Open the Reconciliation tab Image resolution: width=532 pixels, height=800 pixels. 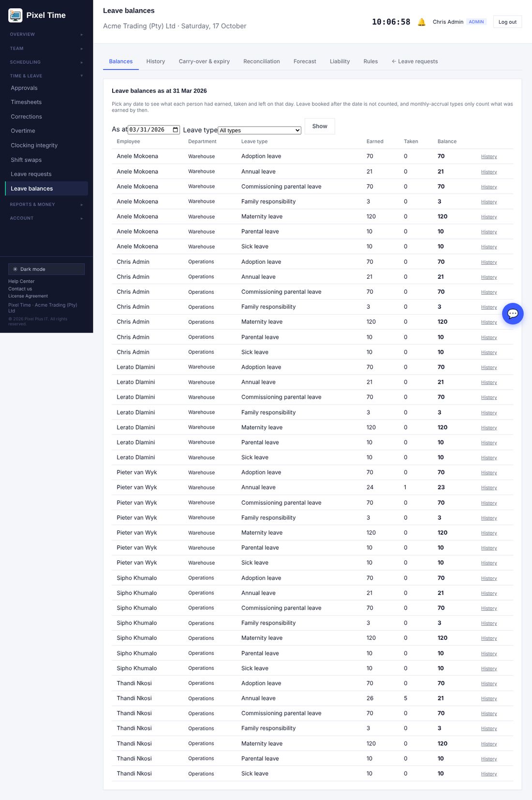click(262, 61)
